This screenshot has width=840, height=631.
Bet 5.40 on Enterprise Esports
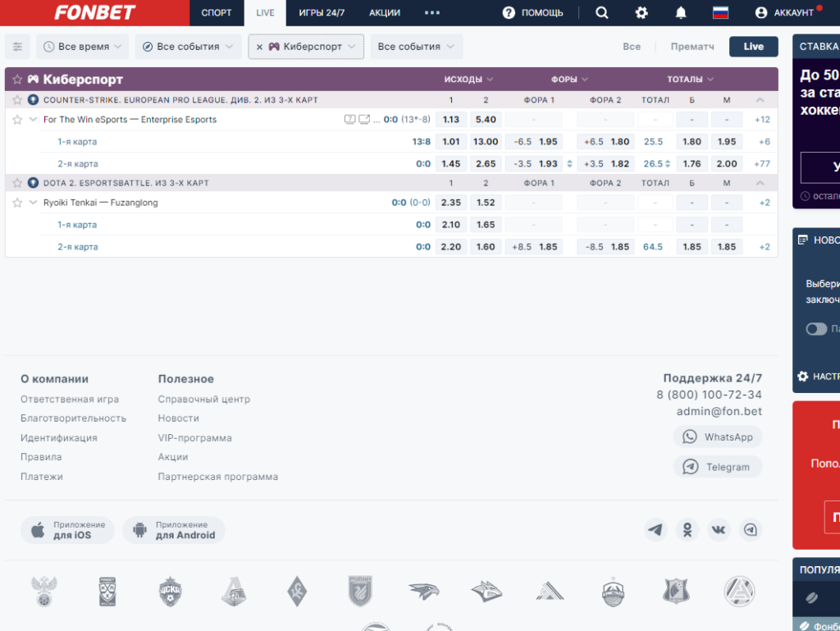486,120
